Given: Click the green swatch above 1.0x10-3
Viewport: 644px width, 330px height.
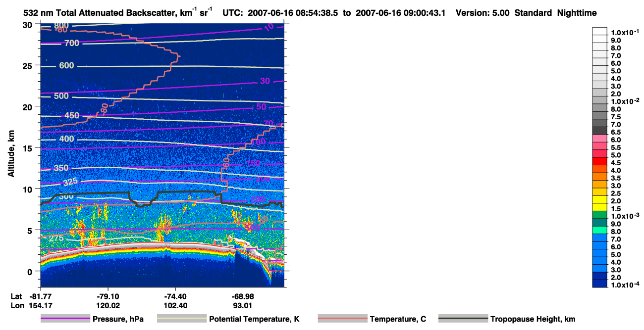Looking at the screenshot, I should 600,214.
